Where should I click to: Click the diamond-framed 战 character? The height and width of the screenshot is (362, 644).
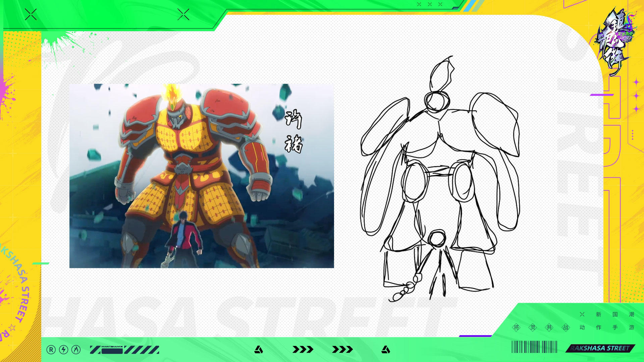click(x=566, y=327)
